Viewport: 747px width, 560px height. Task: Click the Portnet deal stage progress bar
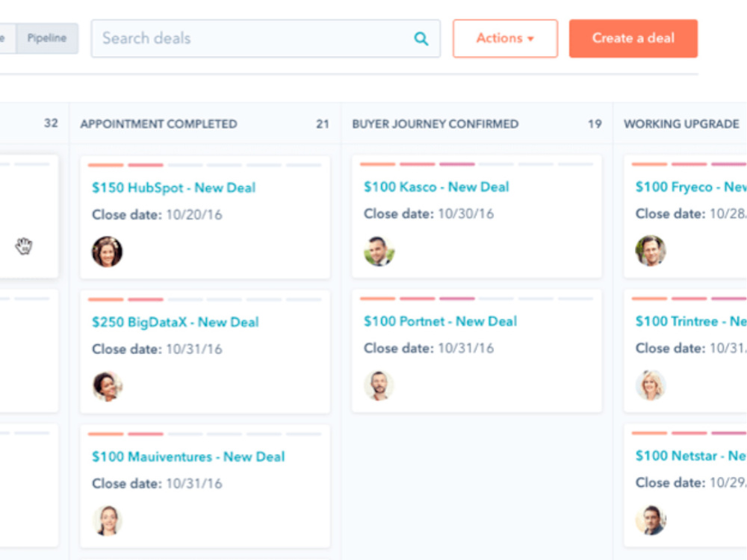[x=477, y=299]
